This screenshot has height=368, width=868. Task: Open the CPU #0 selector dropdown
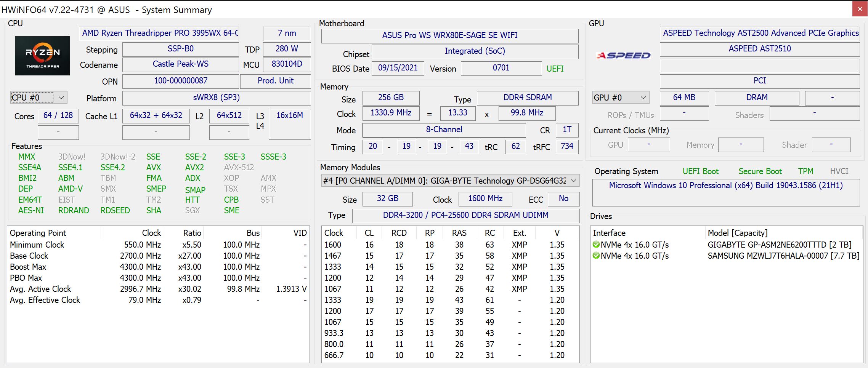(x=39, y=98)
